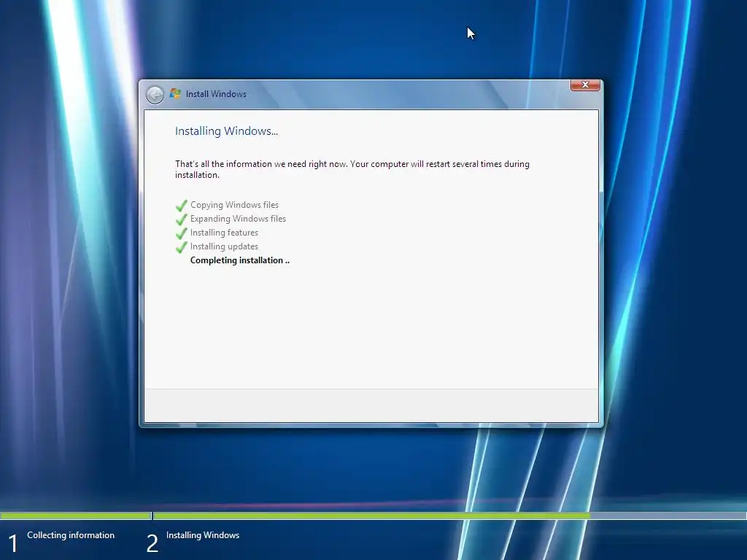747x560 pixels.
Task: Close the Install Windows dialog
Action: (x=585, y=85)
